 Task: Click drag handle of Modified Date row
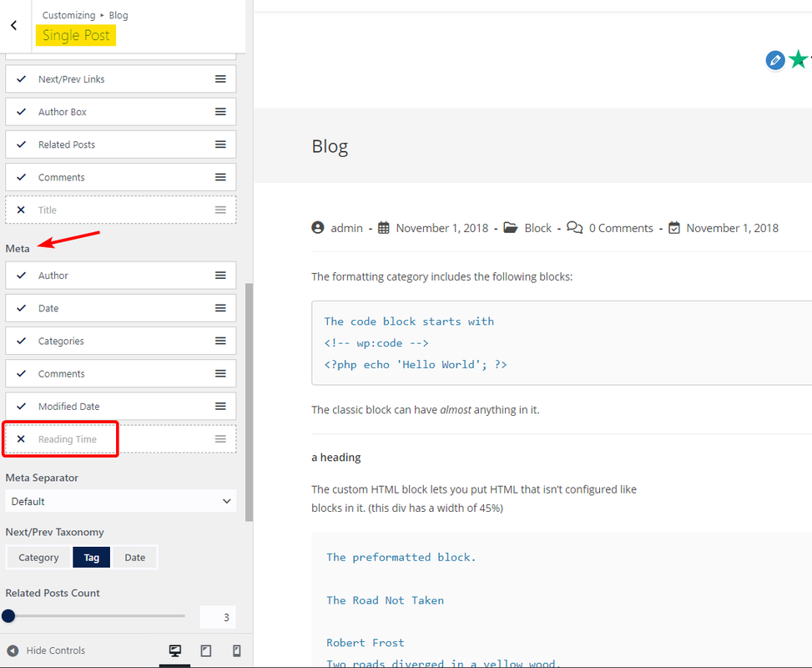pos(220,406)
